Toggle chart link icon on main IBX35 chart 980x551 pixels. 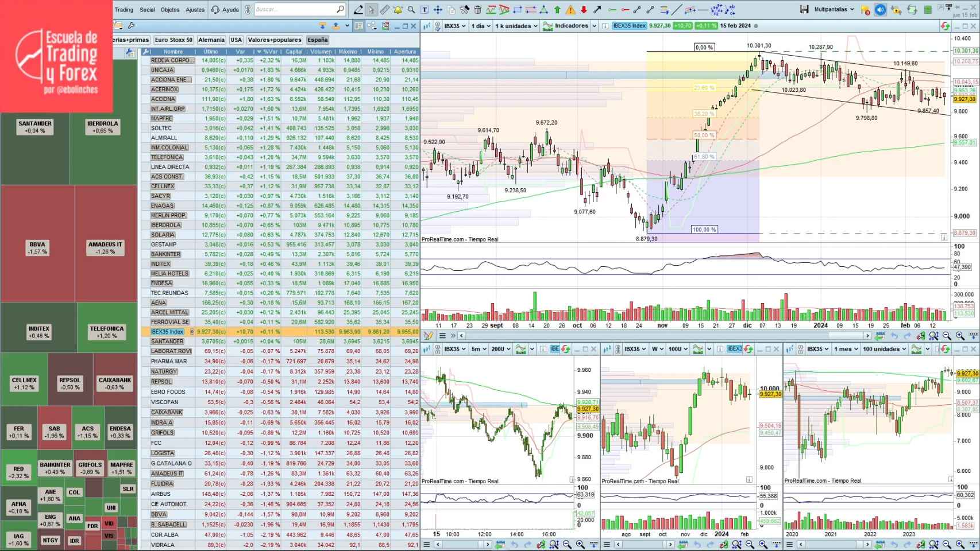(x=438, y=26)
